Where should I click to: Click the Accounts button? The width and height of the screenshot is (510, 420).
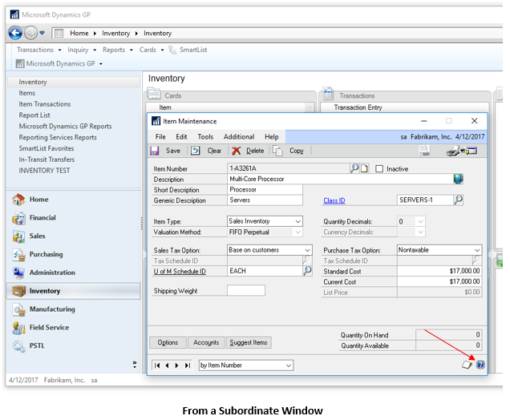[206, 342]
